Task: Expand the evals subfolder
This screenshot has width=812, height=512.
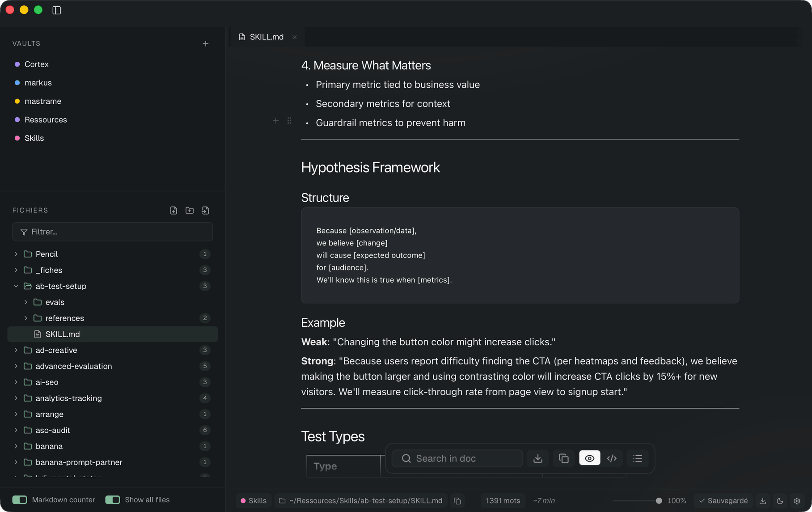Action: click(26, 302)
